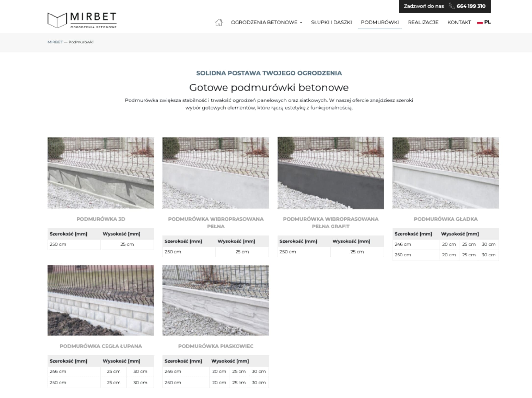Open the Wibroprasowana Pełna Grafit photo
The image size is (532, 398).
click(331, 173)
